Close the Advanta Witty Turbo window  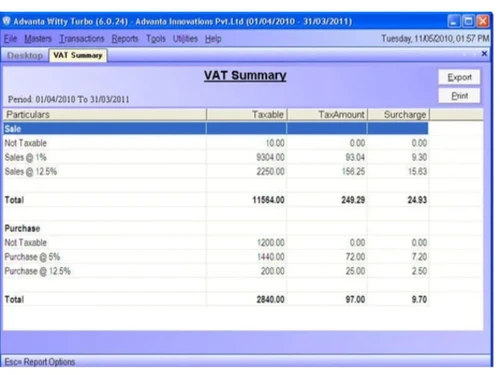pos(483,22)
